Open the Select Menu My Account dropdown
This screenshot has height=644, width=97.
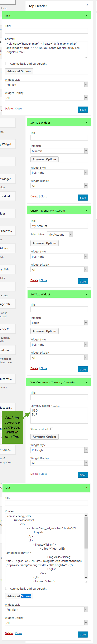point(60,235)
